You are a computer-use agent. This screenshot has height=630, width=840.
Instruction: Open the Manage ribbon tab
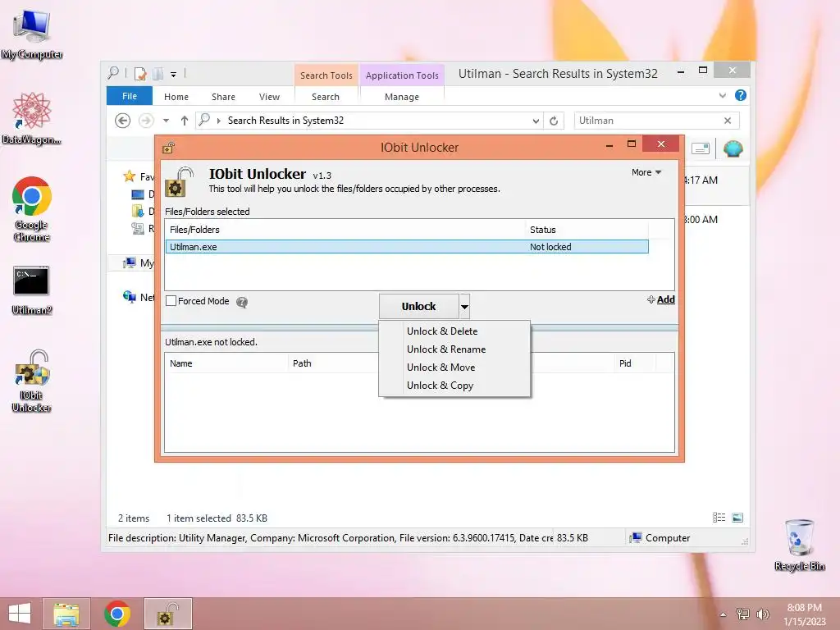pyautogui.click(x=402, y=97)
